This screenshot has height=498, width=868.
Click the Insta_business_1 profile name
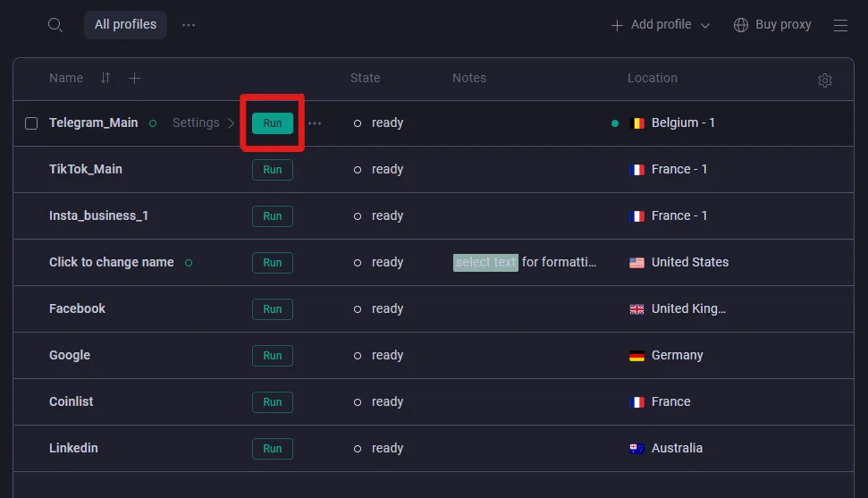coord(98,215)
